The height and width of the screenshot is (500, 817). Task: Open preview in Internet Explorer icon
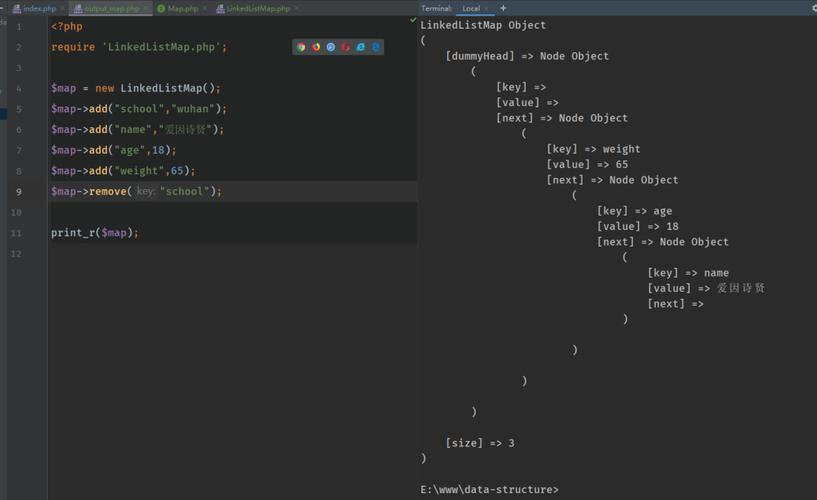tap(361, 47)
